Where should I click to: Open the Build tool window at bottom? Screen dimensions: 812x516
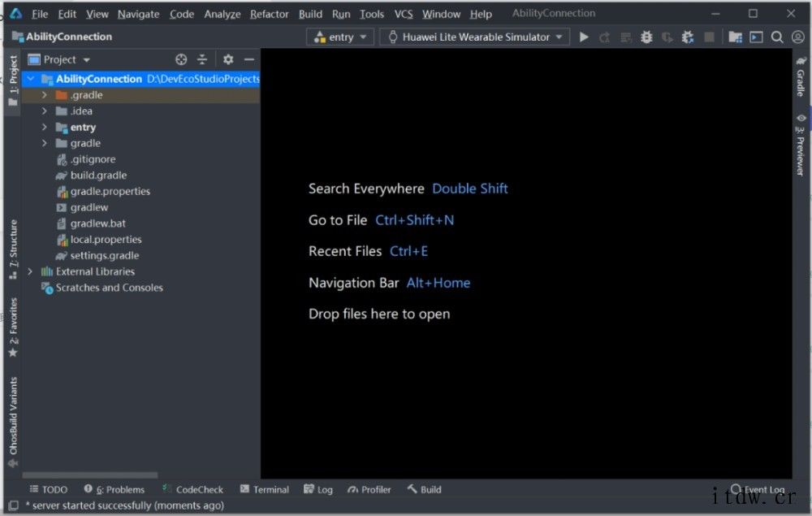(424, 489)
